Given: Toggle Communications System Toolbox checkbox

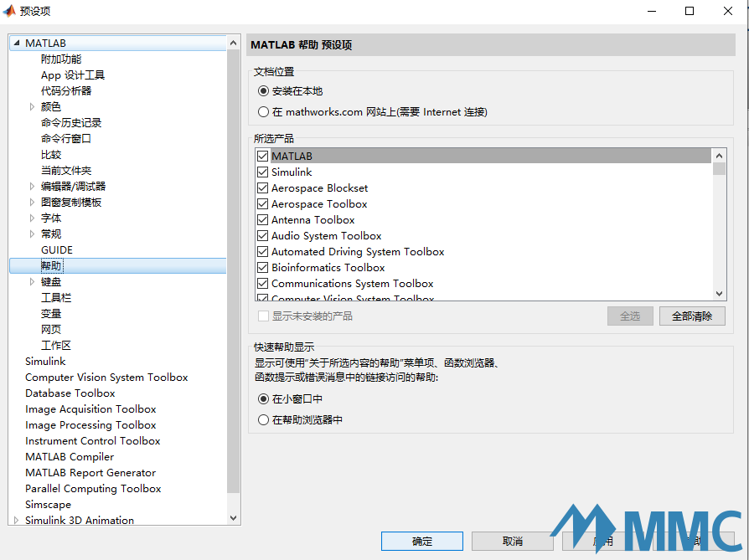Looking at the screenshot, I should click(x=262, y=284).
